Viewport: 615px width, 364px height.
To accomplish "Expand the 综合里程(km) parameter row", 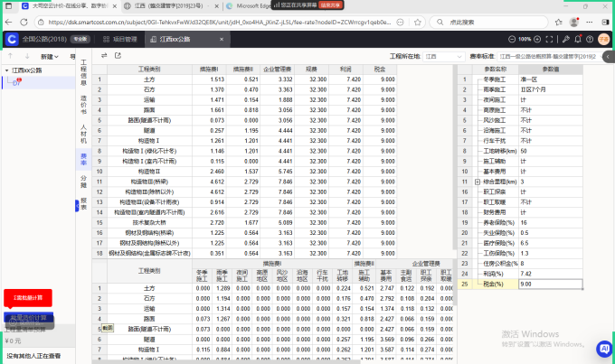I will [x=478, y=182].
